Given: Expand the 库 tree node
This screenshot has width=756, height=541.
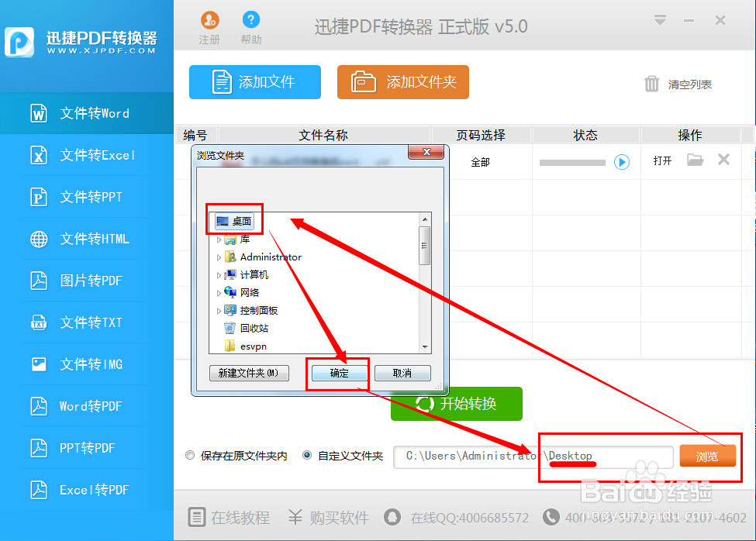Looking at the screenshot, I should click(219, 239).
